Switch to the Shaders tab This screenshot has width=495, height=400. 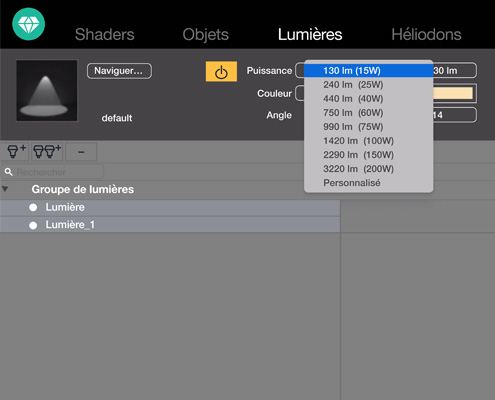pos(105,34)
